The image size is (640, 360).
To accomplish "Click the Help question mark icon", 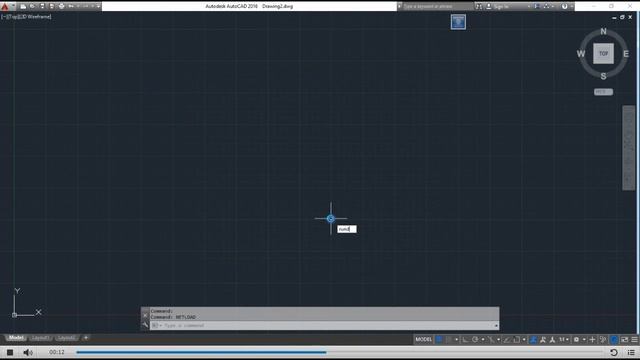I will coord(564,6).
